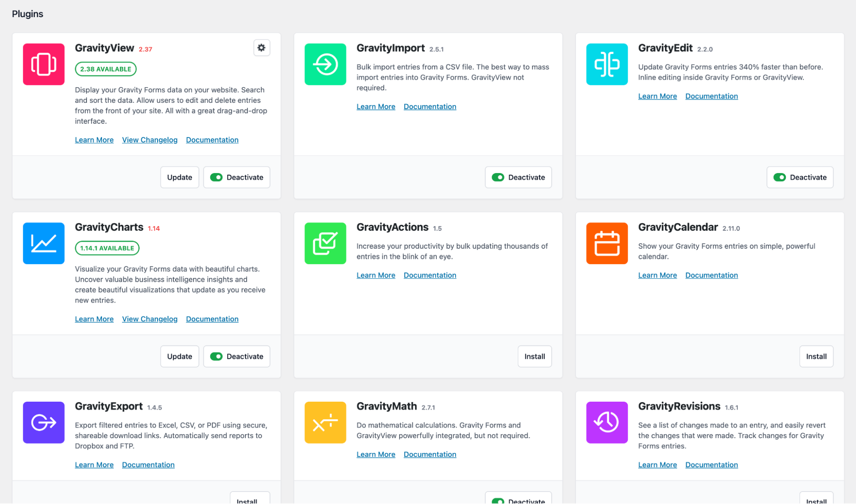Click the GravityExport purple arrow icon

[x=44, y=422]
